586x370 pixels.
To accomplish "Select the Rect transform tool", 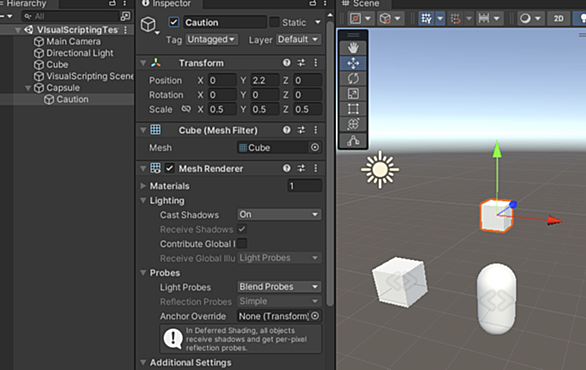I will (x=353, y=109).
